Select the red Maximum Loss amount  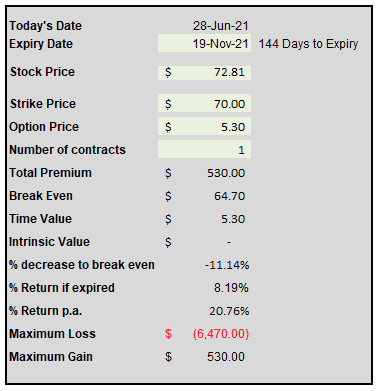point(221,334)
